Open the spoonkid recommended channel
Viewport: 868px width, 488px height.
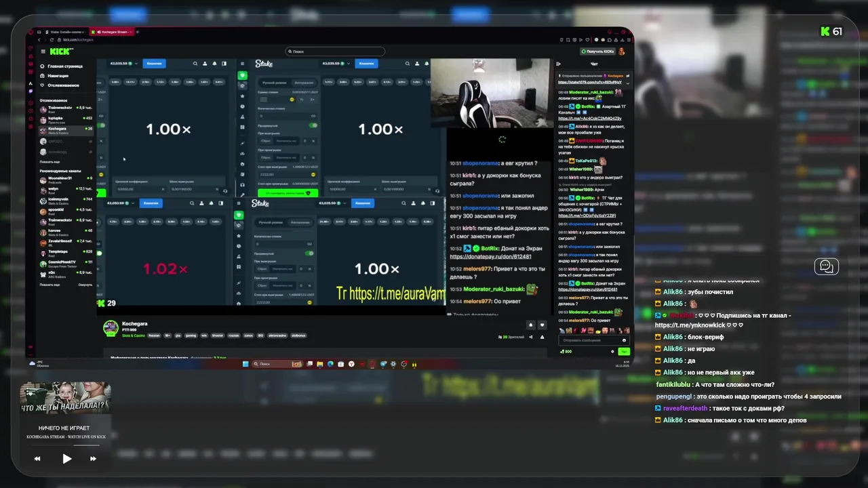click(66, 210)
